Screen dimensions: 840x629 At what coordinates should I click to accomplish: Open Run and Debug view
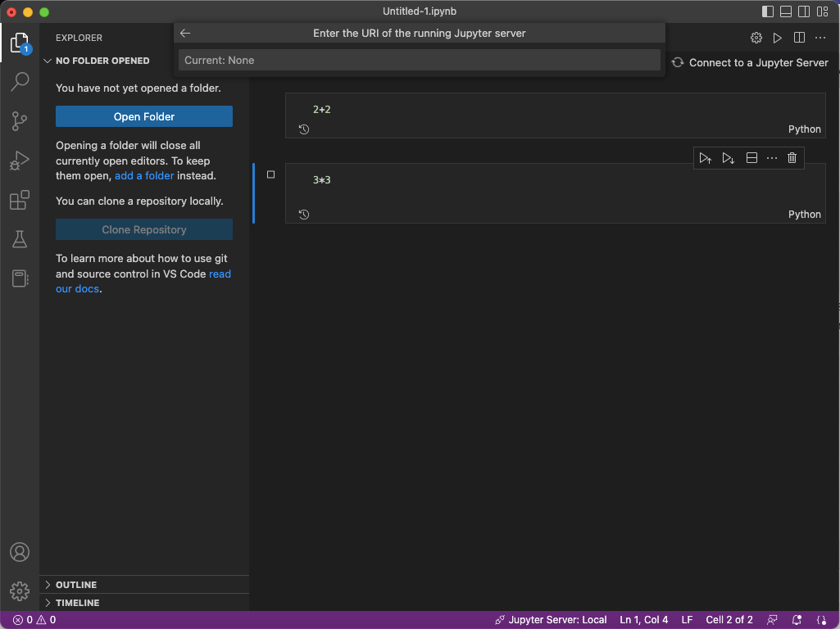pyautogui.click(x=20, y=161)
